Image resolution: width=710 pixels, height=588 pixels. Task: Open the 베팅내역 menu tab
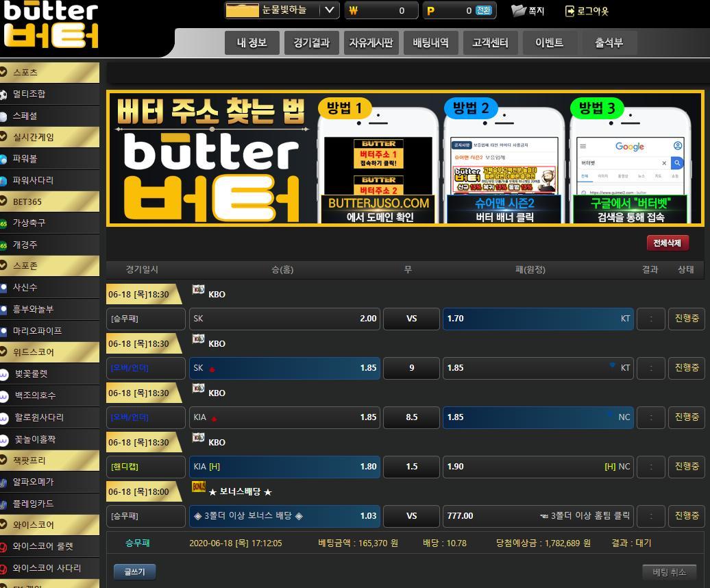coord(430,42)
